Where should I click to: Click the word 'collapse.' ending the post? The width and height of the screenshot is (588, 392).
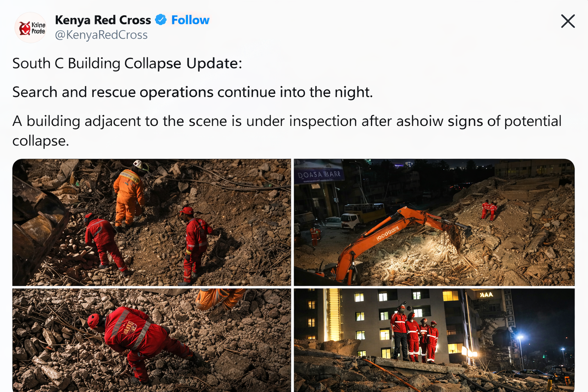point(40,141)
